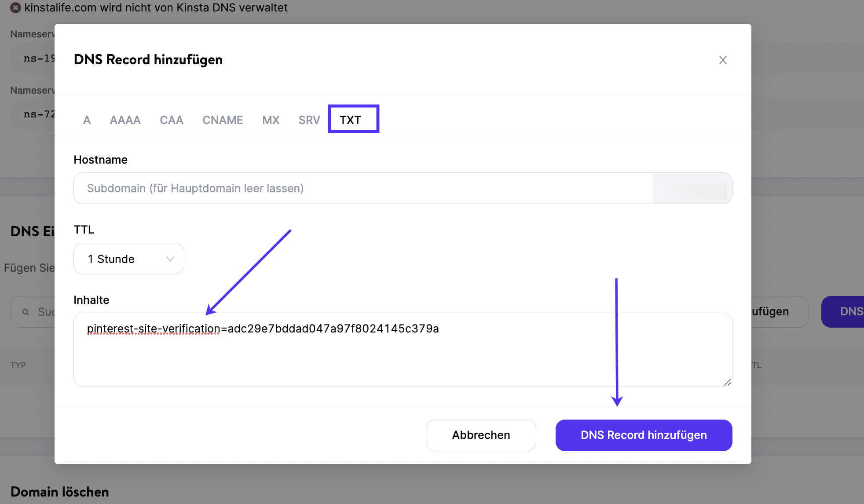Viewport: 864px width, 504px height.
Task: Close the DNS Record hinzufügen dialog
Action: click(x=723, y=60)
